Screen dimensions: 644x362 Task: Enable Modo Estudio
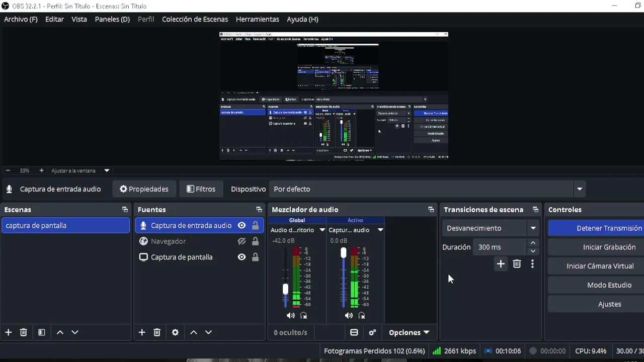click(x=596, y=285)
